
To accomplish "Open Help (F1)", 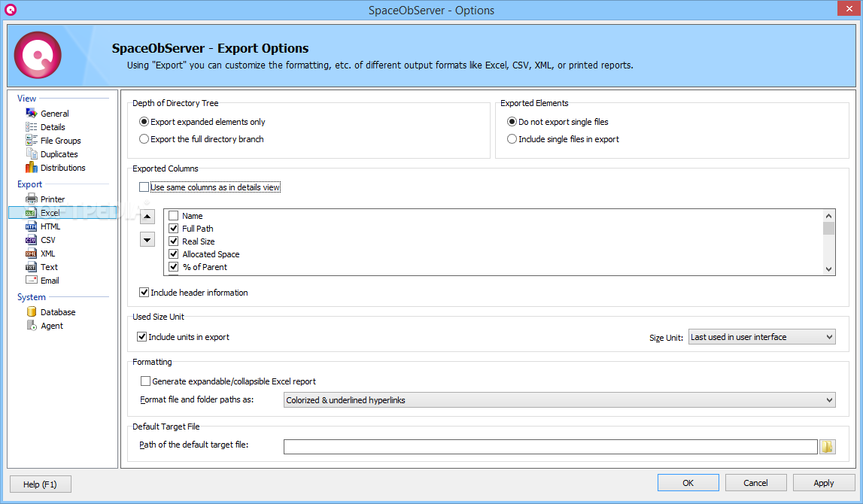I will tap(40, 484).
